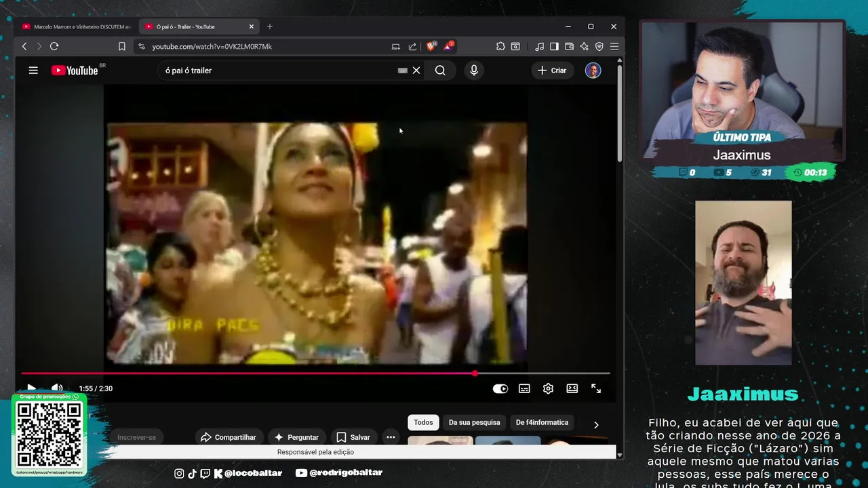Open the on-screen keyboard in search box
This screenshot has height=488, width=868.
click(x=403, y=70)
